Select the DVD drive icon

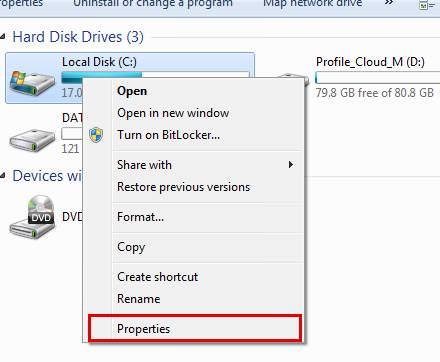tap(32, 217)
